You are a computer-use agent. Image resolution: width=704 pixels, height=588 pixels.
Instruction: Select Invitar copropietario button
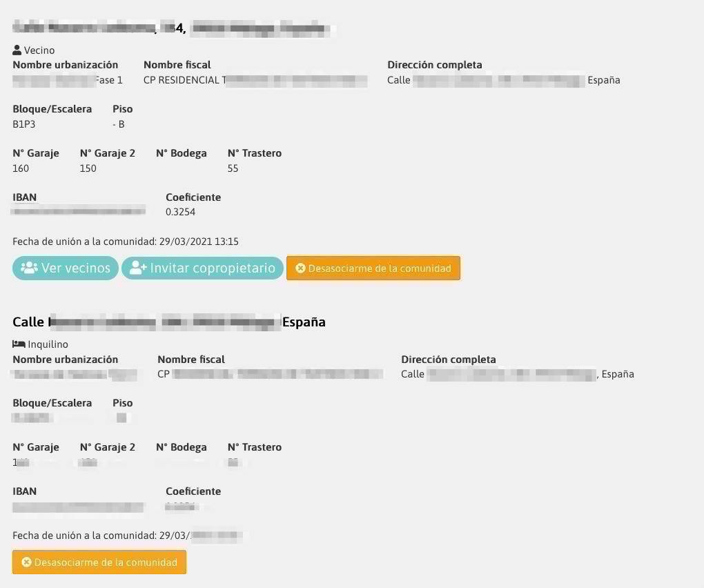[x=202, y=268]
